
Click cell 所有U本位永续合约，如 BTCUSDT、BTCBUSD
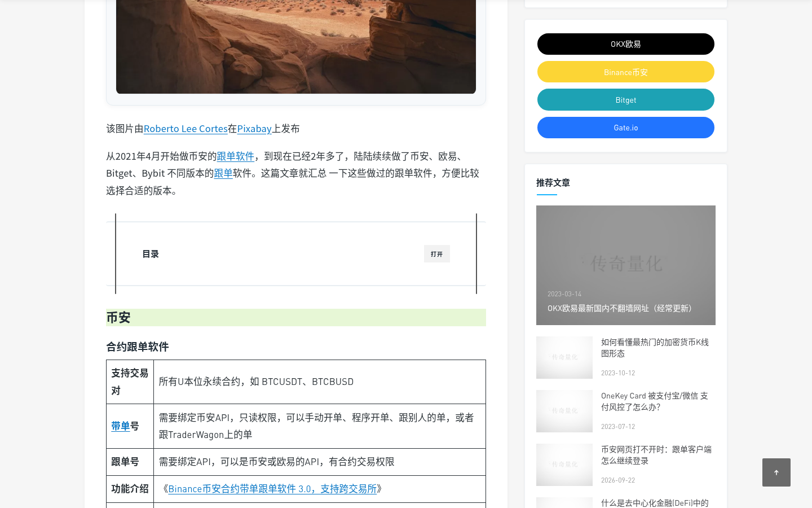coord(320,382)
